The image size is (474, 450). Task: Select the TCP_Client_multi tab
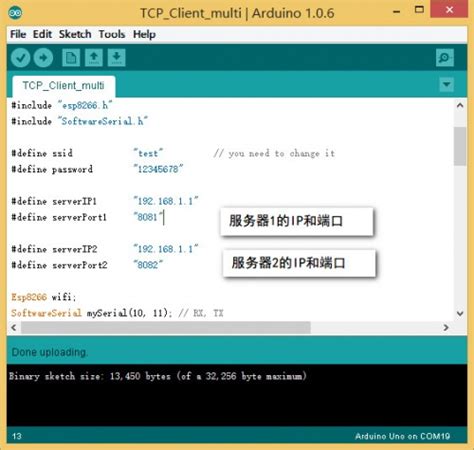(x=64, y=86)
